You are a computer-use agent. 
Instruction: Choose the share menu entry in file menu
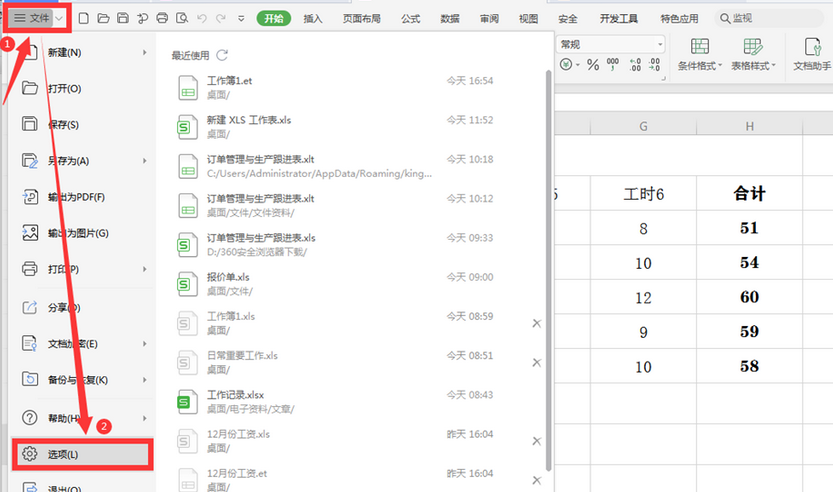point(82,308)
